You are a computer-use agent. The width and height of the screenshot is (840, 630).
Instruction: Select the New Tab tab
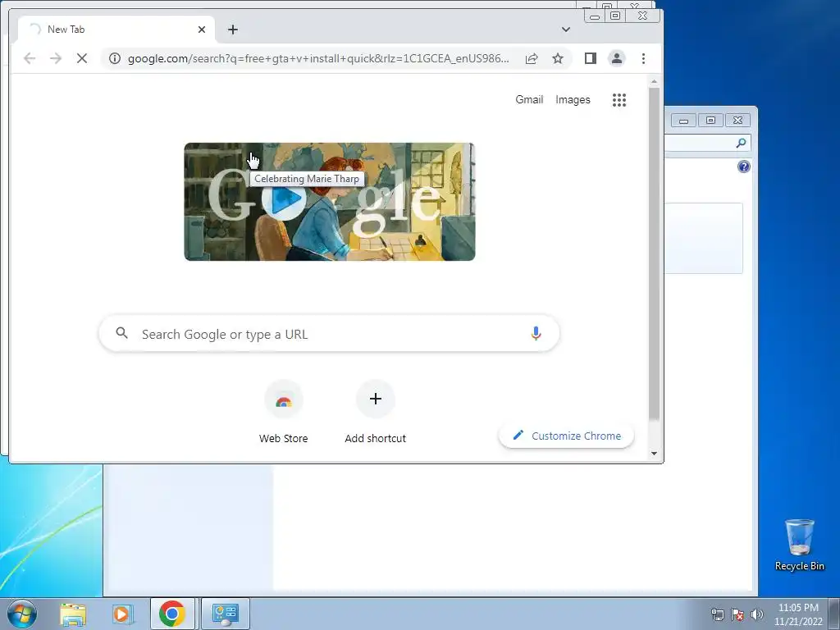116,30
